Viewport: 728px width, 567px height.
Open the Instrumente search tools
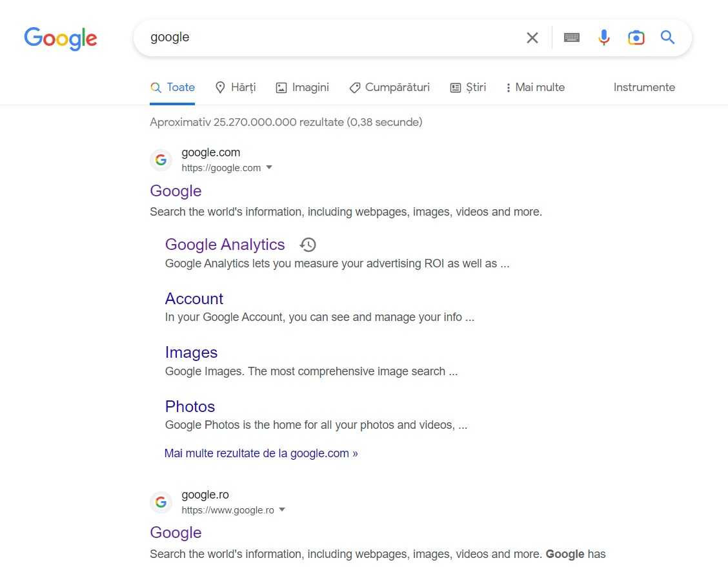(643, 88)
